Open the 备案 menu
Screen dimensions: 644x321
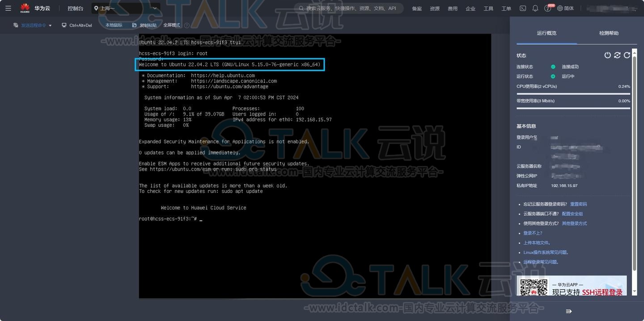tap(417, 9)
